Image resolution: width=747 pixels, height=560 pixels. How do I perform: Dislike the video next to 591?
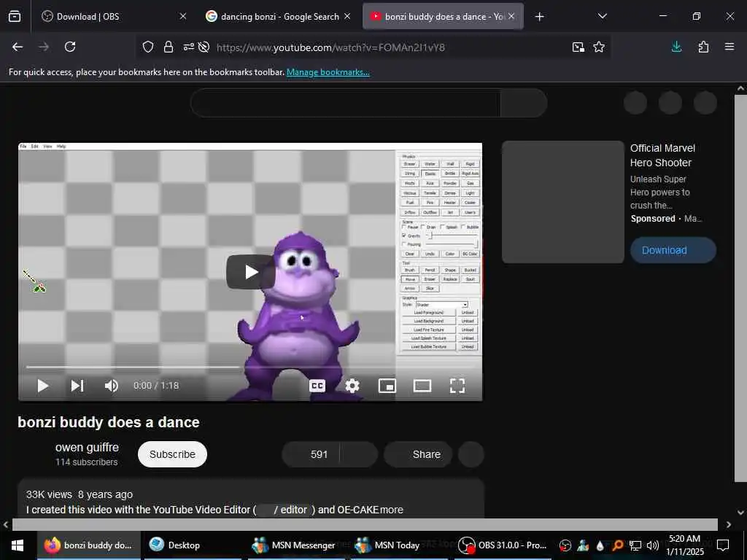pos(359,454)
